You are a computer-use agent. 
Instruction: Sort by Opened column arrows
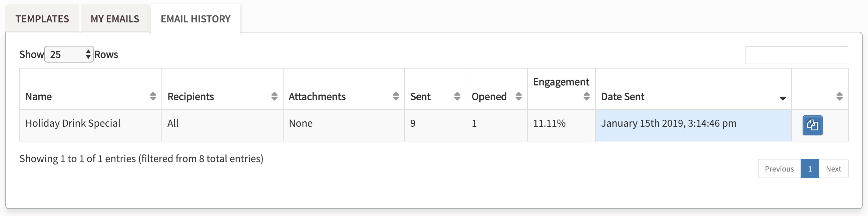pyautogui.click(x=518, y=97)
